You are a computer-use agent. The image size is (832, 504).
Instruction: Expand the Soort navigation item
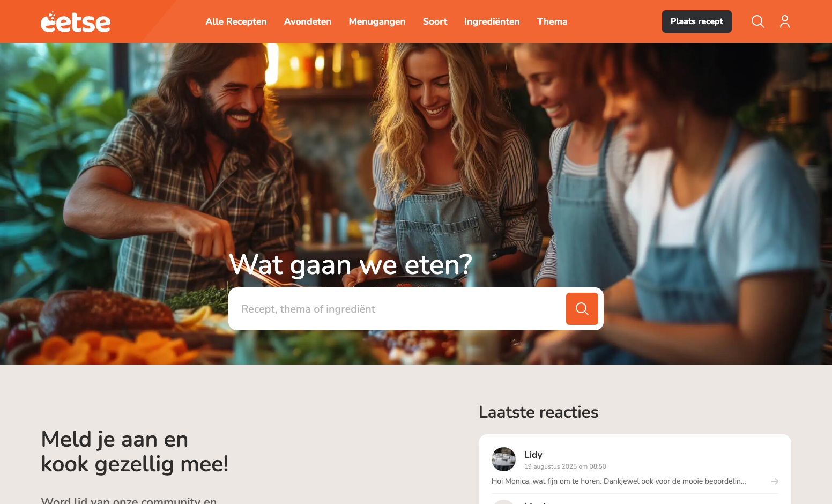point(435,21)
